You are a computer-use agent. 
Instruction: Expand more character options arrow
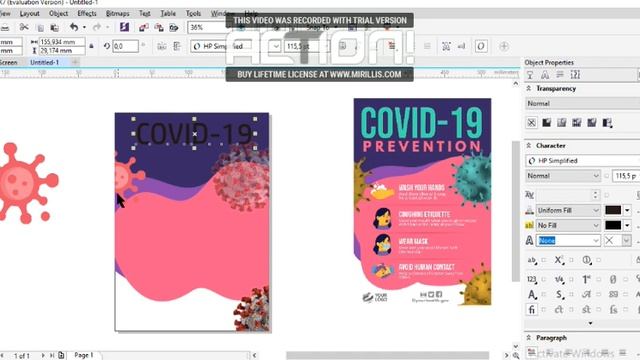590,323
